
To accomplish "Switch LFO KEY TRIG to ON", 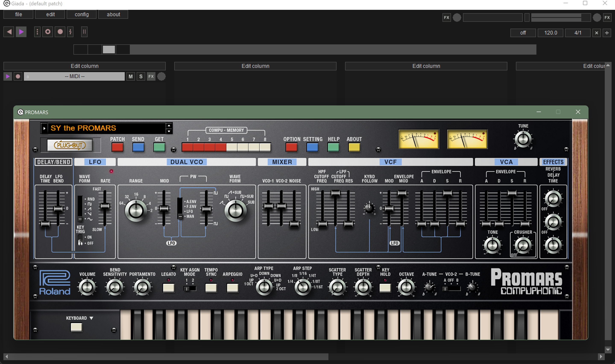I will (x=81, y=237).
